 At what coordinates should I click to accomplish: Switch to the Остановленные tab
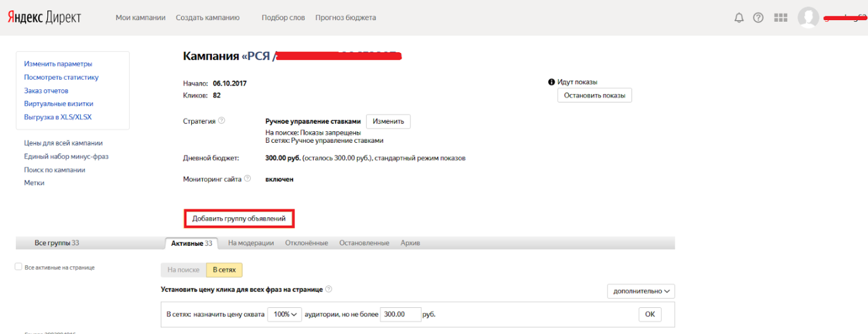click(x=364, y=243)
